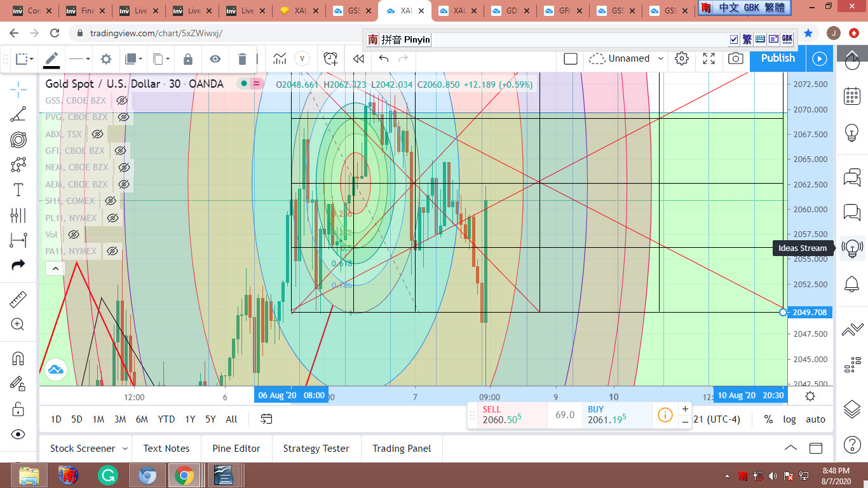
Task: Open the Pine Editor tab
Action: 236,449
